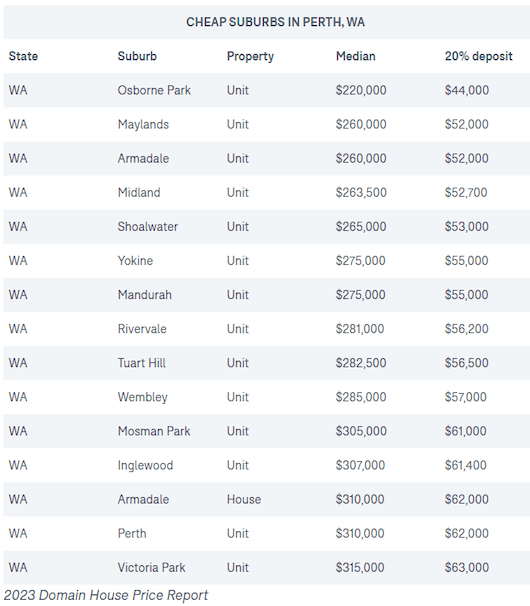This screenshot has height=606, width=530.
Task: Click the Suburb column header
Action: (137, 56)
